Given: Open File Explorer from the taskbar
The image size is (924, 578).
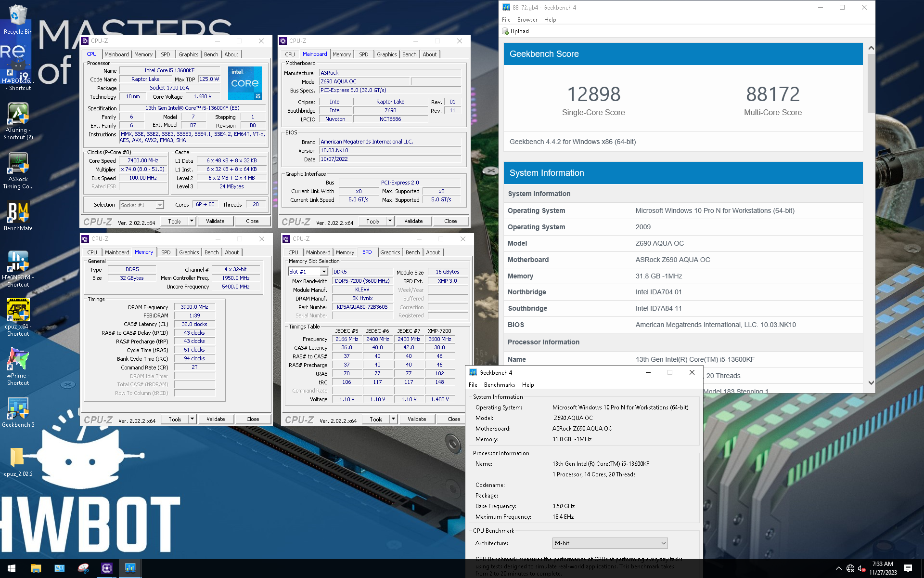Looking at the screenshot, I should click(x=36, y=568).
